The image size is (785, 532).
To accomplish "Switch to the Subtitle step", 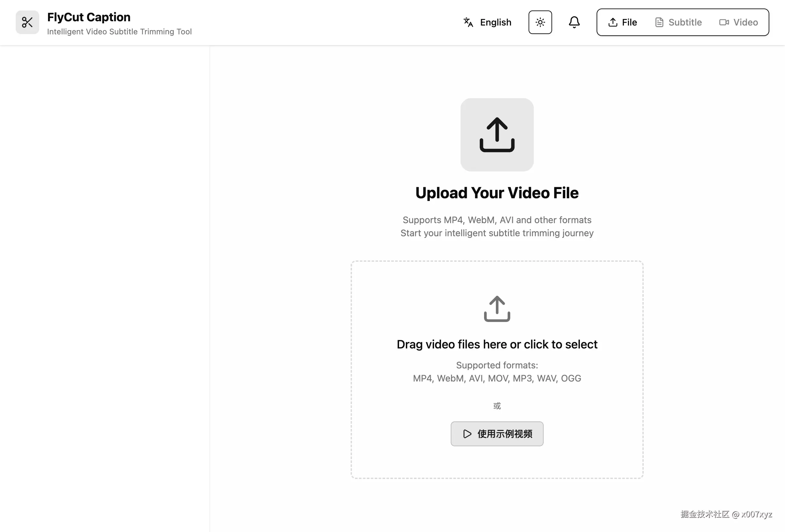I will pos(678,22).
